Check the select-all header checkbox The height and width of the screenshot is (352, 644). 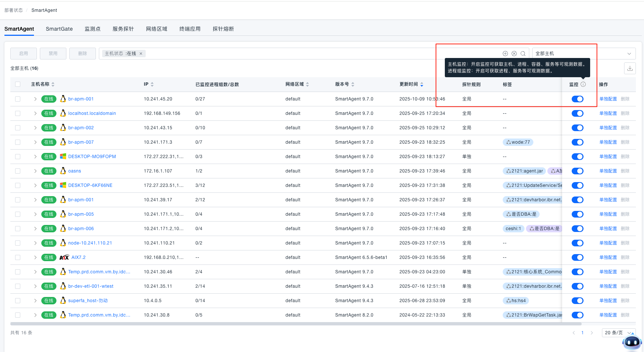point(18,84)
